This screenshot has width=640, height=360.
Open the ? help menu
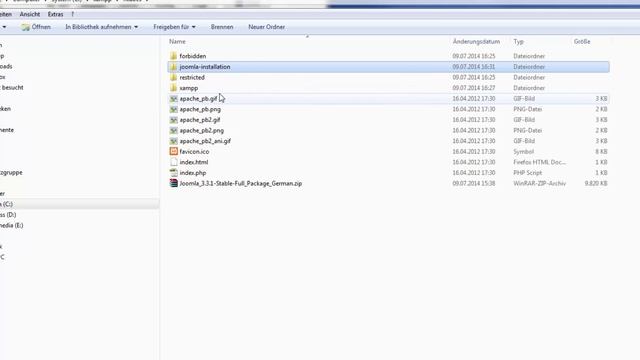click(x=73, y=14)
